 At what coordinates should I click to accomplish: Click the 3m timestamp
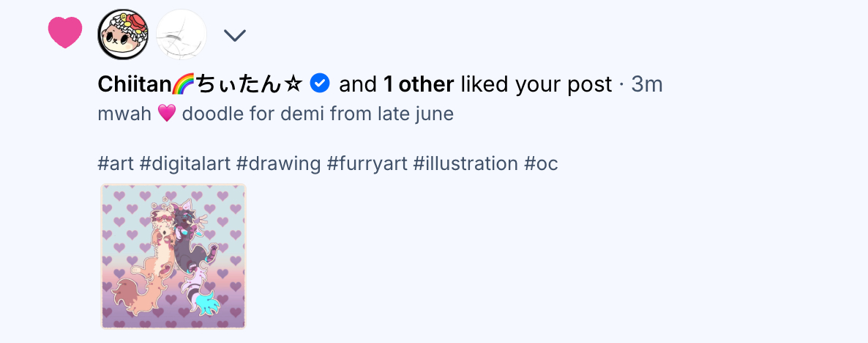(x=647, y=85)
